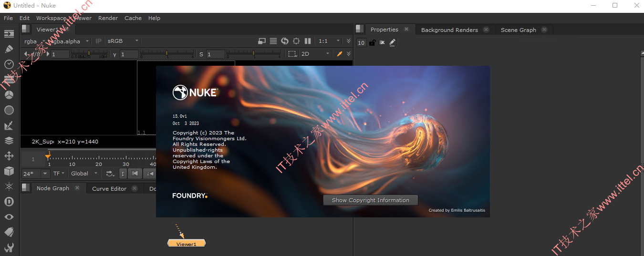
Task: Click the saturation S slider handle
Action: [253, 53]
